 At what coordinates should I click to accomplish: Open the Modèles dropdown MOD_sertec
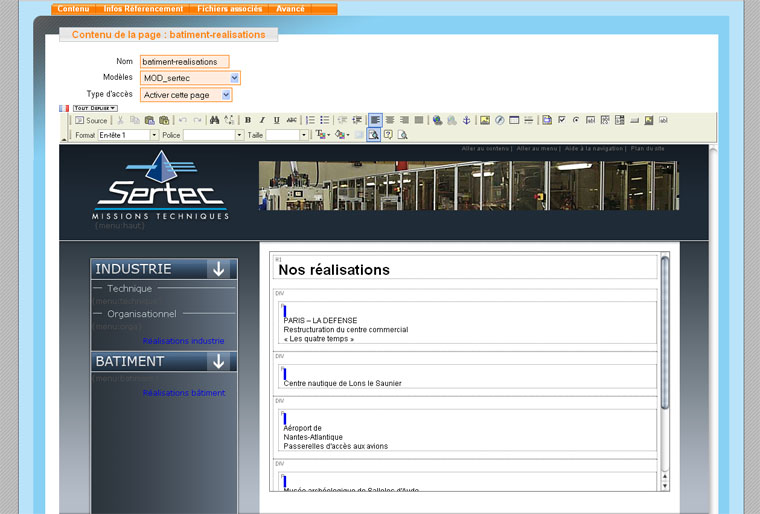pyautogui.click(x=190, y=78)
